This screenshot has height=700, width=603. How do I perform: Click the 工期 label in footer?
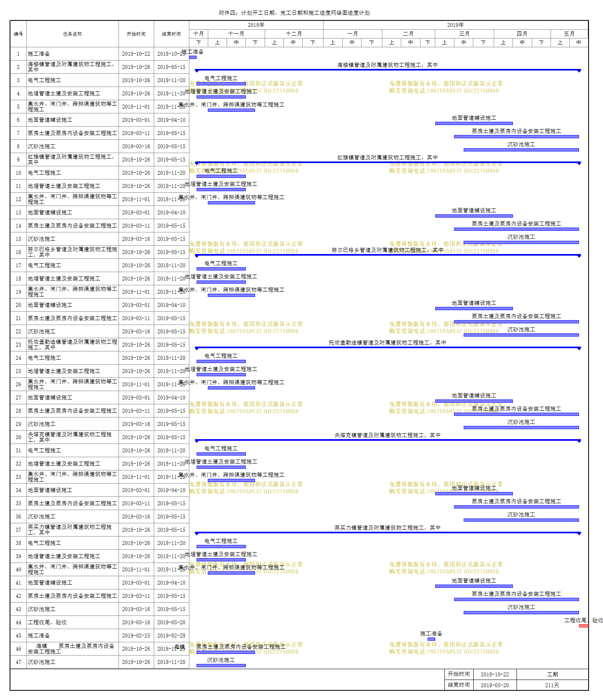[553, 674]
